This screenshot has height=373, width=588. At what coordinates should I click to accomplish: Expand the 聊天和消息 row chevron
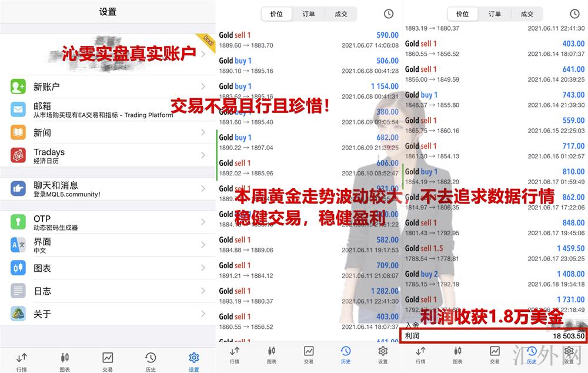[x=203, y=189]
